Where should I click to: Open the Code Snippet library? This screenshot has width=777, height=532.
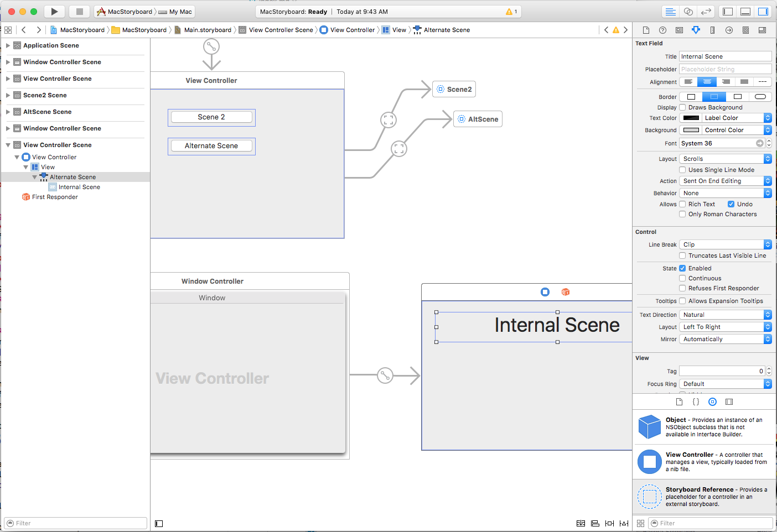[696, 401]
